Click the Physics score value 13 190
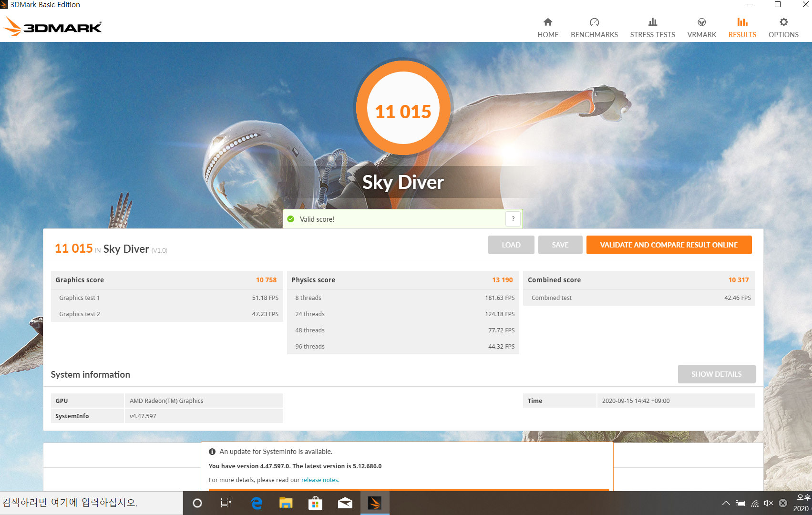 tap(503, 280)
